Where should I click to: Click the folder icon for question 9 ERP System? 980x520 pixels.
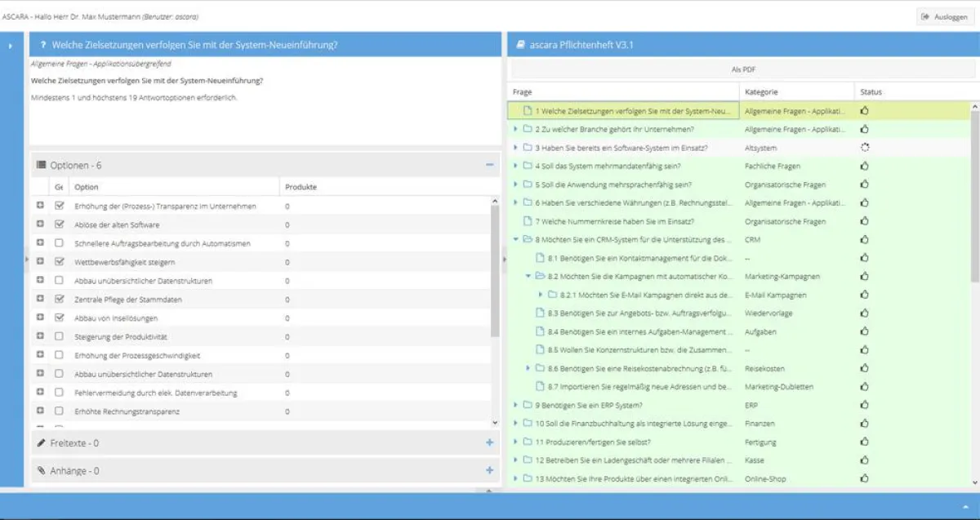click(527, 405)
